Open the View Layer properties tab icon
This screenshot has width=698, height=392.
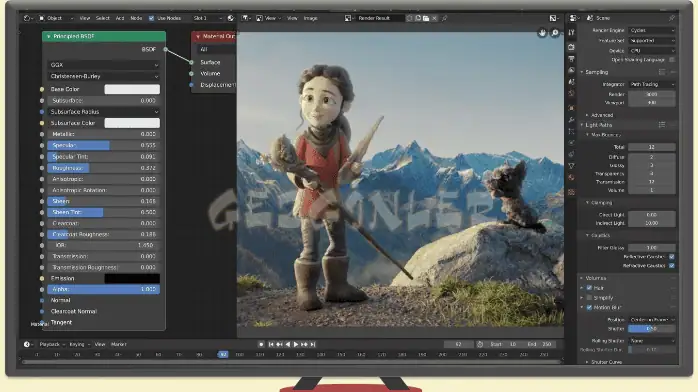pyautogui.click(x=572, y=70)
